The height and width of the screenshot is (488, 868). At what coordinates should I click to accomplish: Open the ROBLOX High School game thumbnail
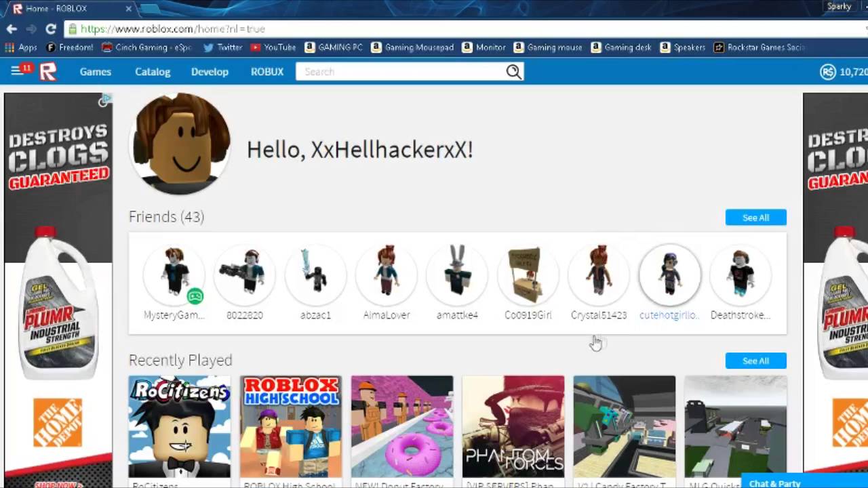tap(291, 427)
